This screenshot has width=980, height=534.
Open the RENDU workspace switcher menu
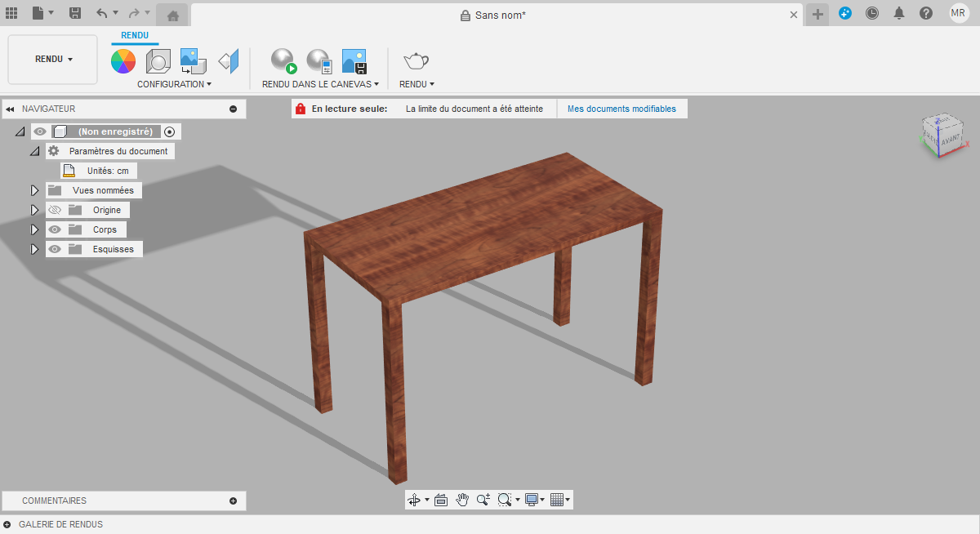click(x=51, y=59)
